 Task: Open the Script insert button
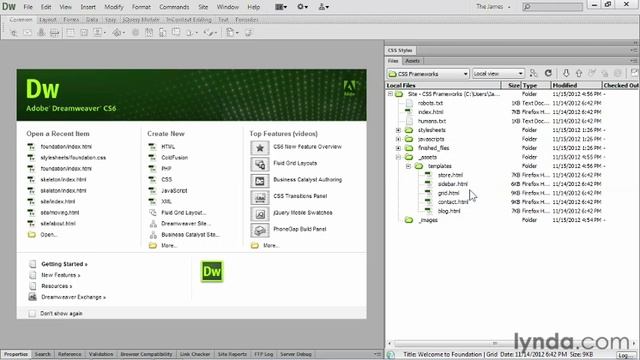click(x=210, y=33)
